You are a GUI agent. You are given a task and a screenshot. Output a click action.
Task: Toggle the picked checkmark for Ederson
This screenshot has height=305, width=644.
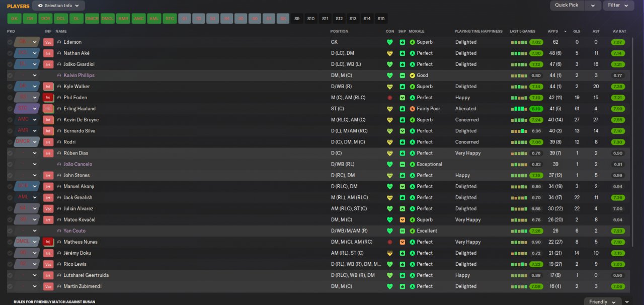pos(10,42)
